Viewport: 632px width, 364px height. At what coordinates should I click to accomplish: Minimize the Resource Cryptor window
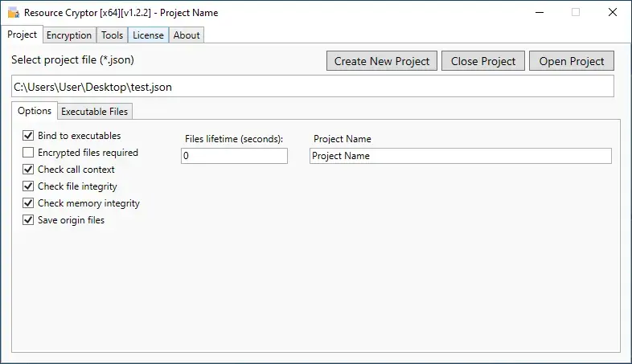[x=540, y=13]
